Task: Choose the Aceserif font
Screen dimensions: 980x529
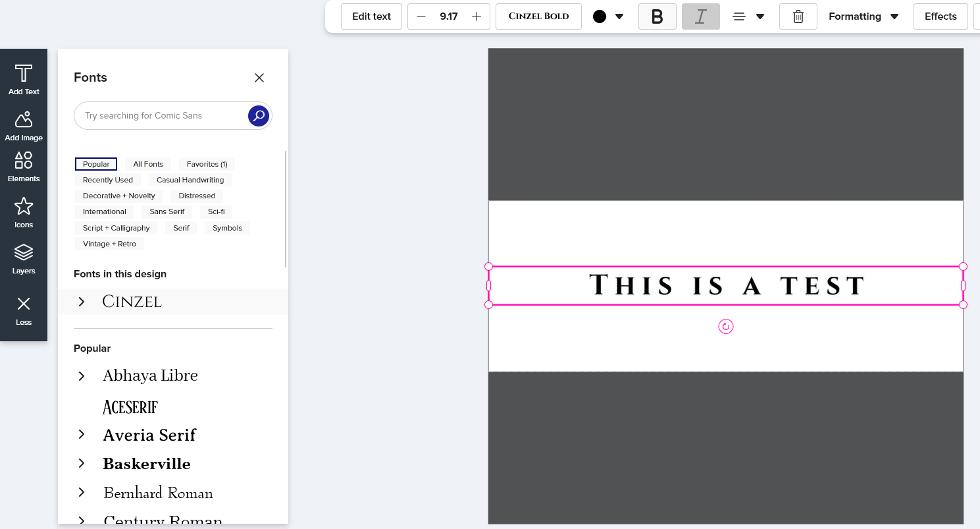Action: click(x=130, y=406)
